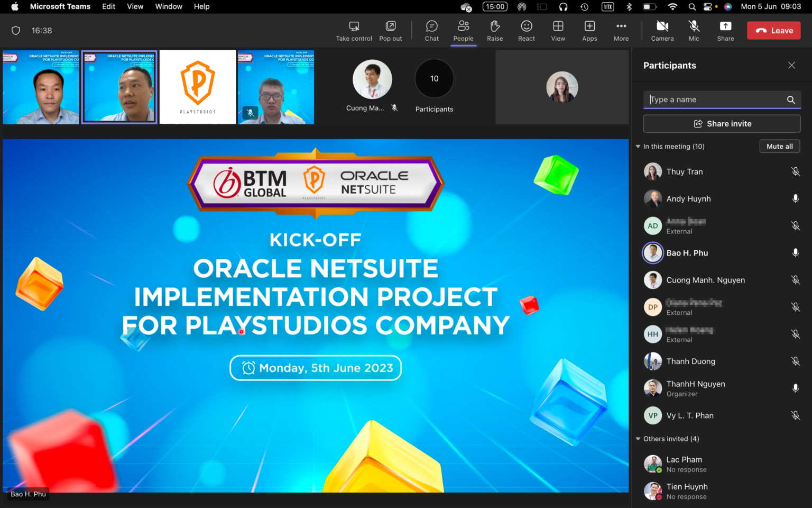Leave the meeting
This screenshot has height=508, width=812.
point(774,31)
